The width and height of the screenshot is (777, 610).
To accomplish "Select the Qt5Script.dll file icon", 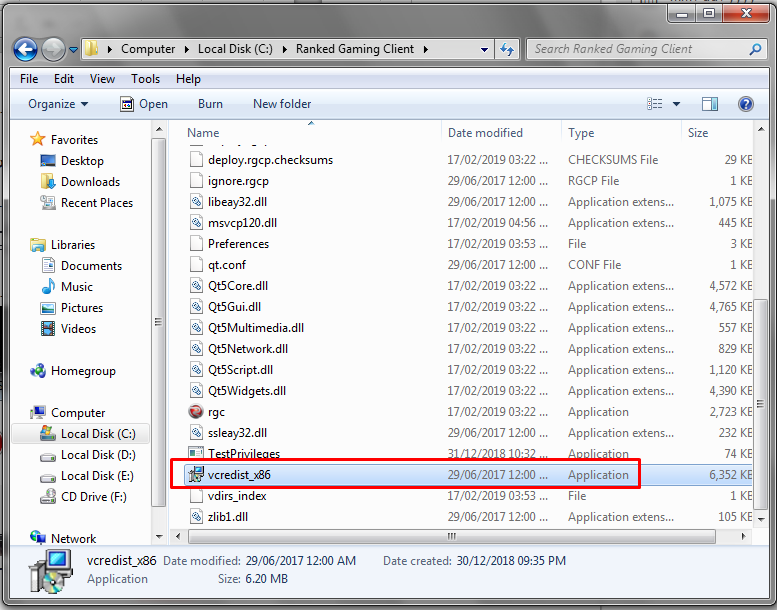I will [x=196, y=370].
